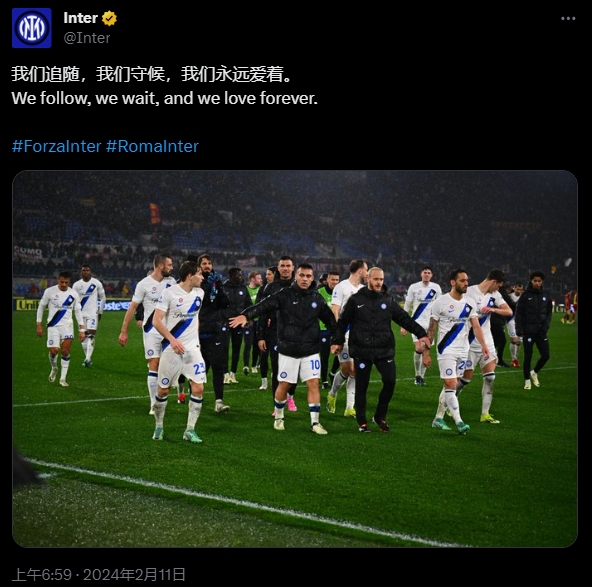Open the #ForzaInter hashtag

57,146
